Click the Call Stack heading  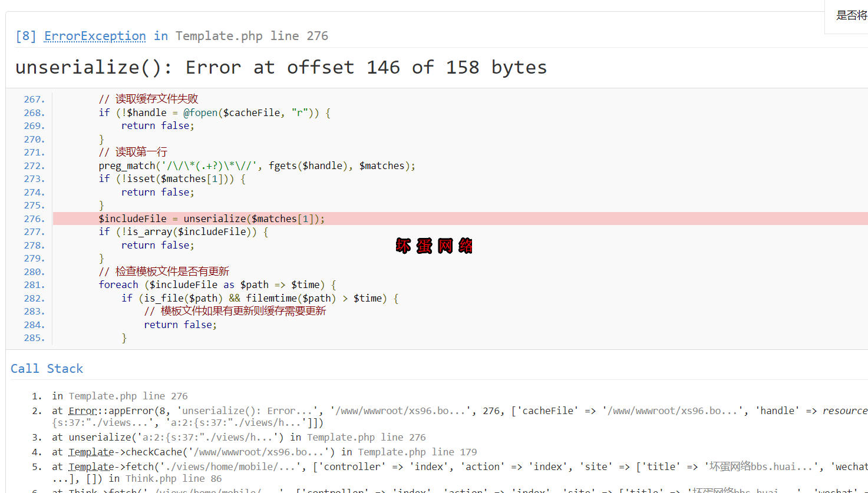47,369
